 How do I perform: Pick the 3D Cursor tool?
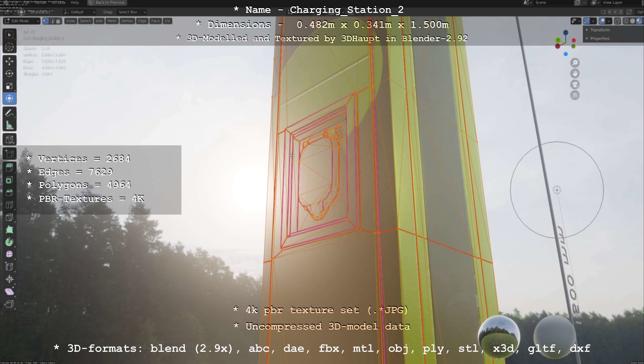point(9,47)
